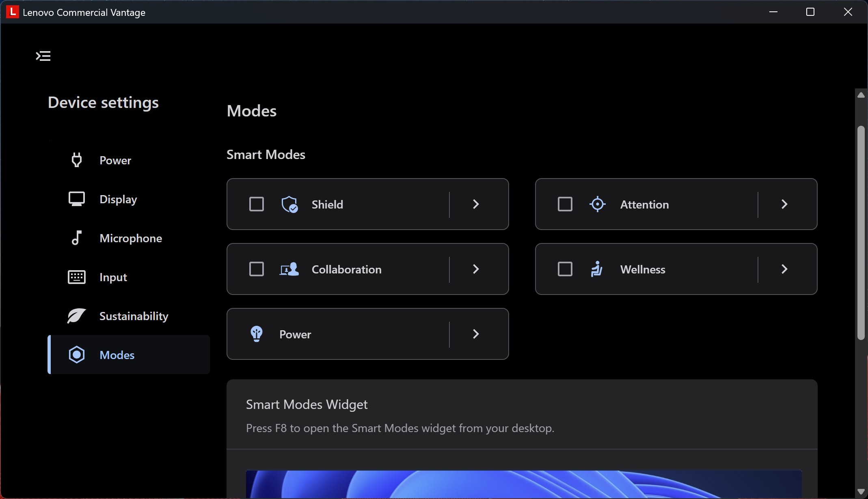Click the Power plug icon in sidebar
868x499 pixels.
pos(76,160)
